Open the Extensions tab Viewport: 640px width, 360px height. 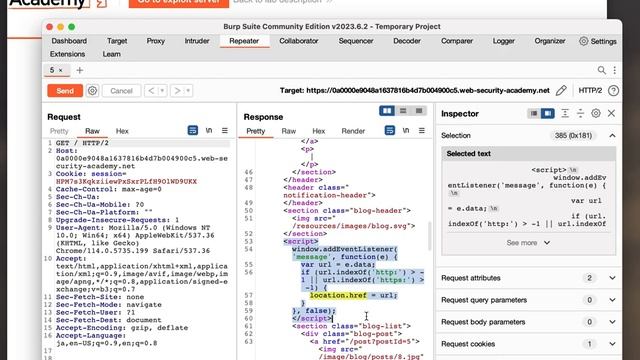(x=67, y=54)
